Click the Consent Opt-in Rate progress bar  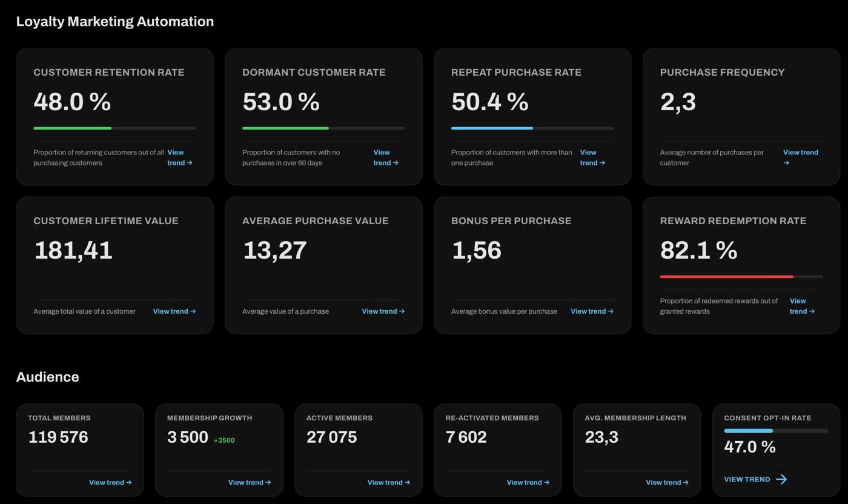(776, 431)
